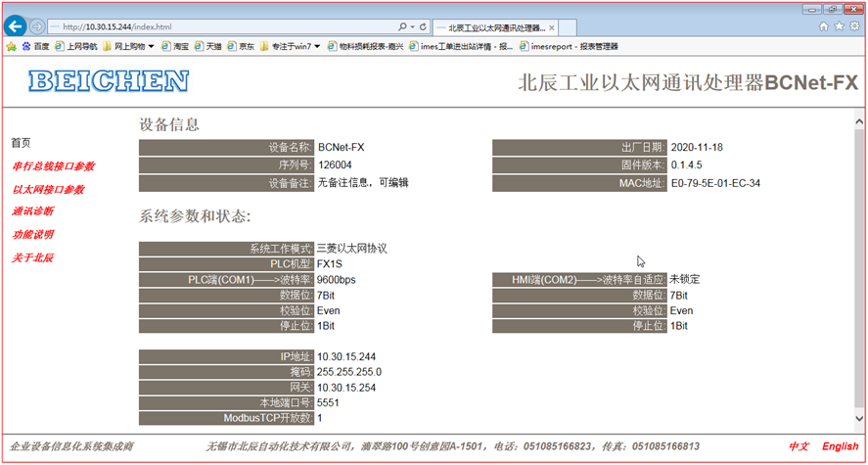
Task: Click the device name value BCNet-FX
Action: click(341, 147)
